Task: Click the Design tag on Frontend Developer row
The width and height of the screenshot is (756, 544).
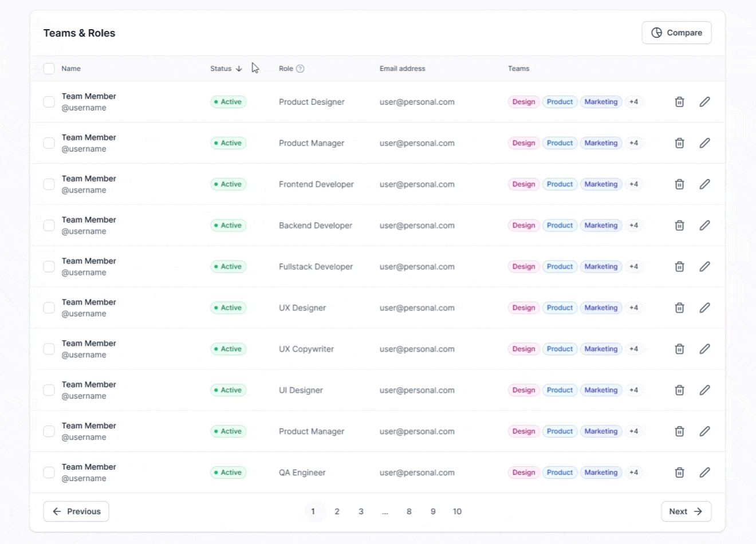Action: pos(523,184)
